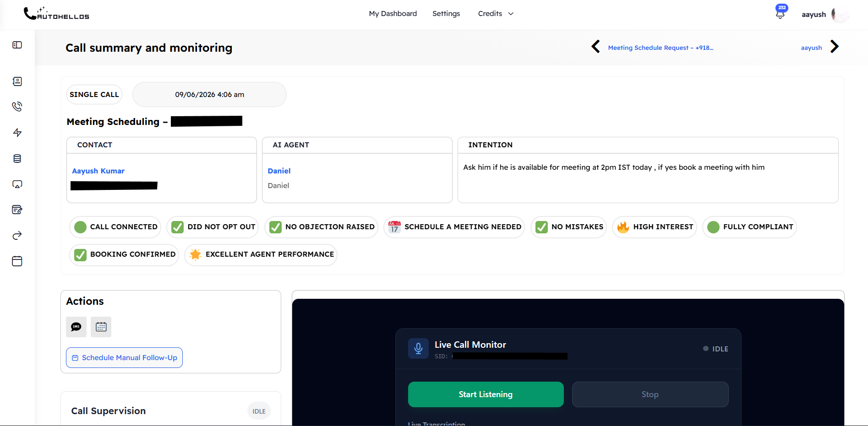Open My Dashboard
868x426 pixels.
[x=393, y=14]
